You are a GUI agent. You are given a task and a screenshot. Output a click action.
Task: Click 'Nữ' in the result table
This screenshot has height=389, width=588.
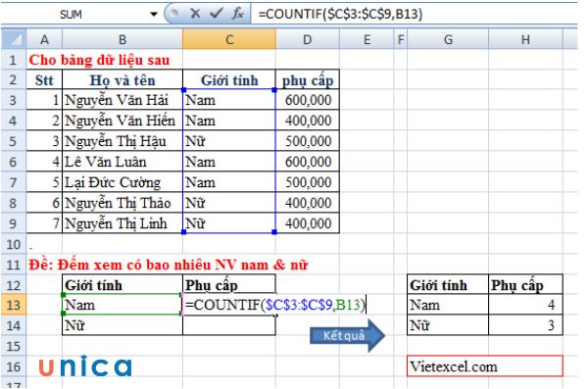448,325
